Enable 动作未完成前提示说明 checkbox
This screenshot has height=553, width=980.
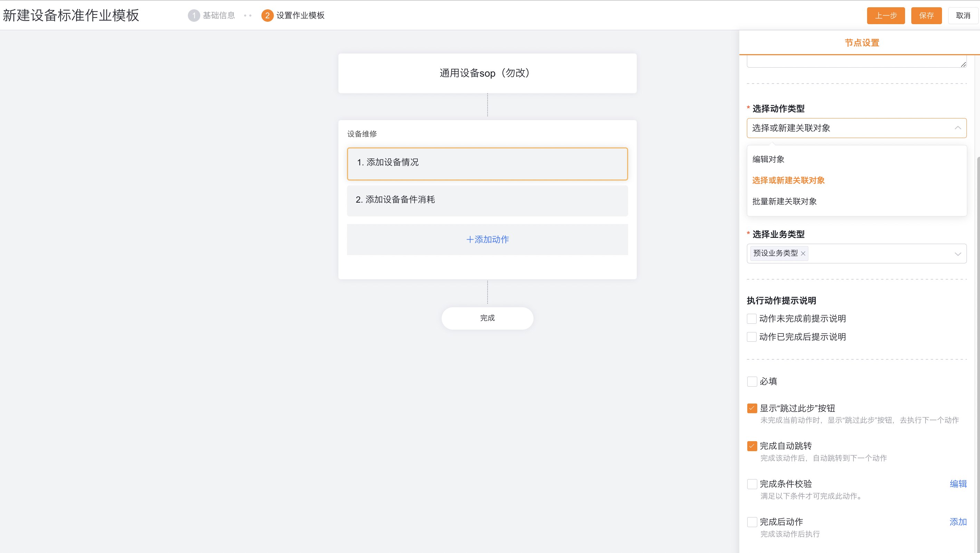click(x=751, y=319)
